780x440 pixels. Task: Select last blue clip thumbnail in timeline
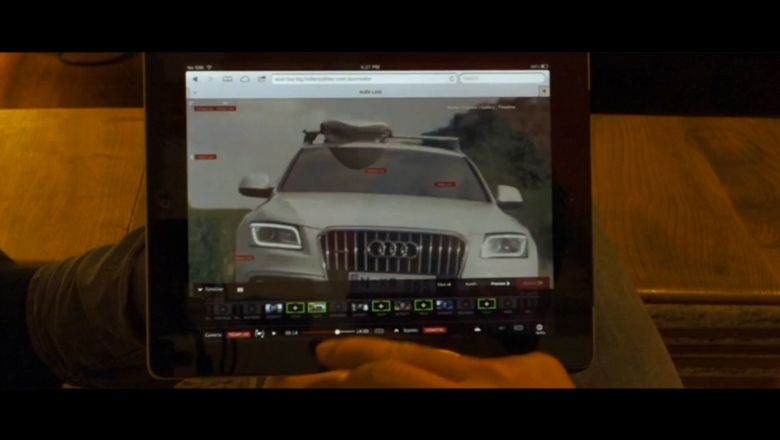coord(445,305)
